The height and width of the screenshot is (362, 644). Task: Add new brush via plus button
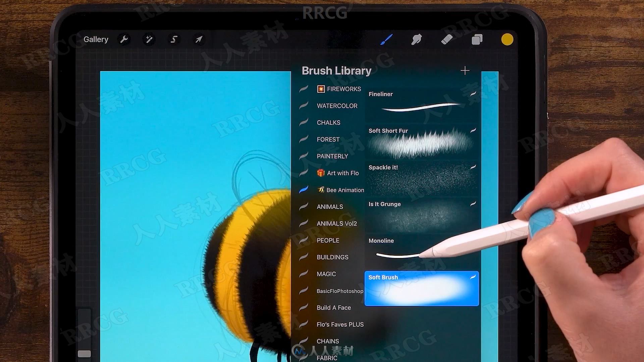(465, 71)
